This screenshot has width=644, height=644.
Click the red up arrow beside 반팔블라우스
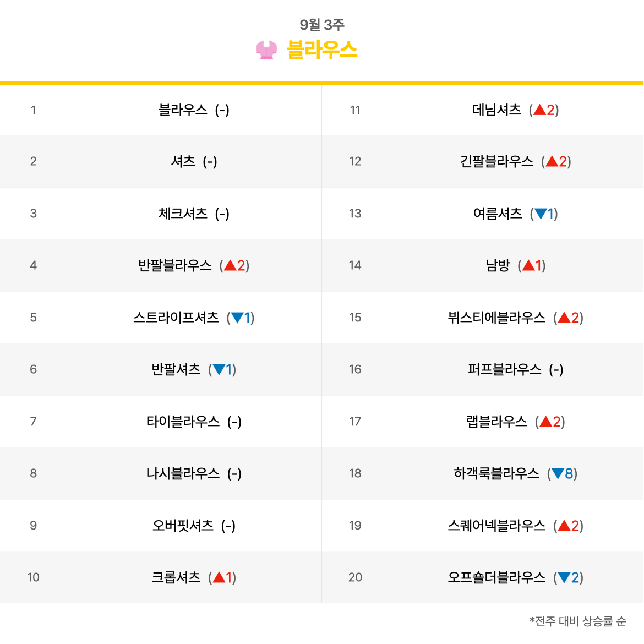[x=230, y=265]
